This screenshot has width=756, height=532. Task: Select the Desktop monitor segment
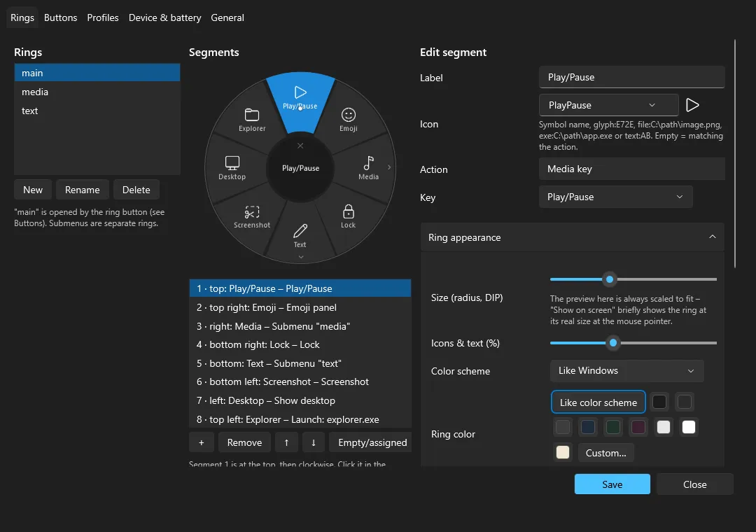(232, 167)
